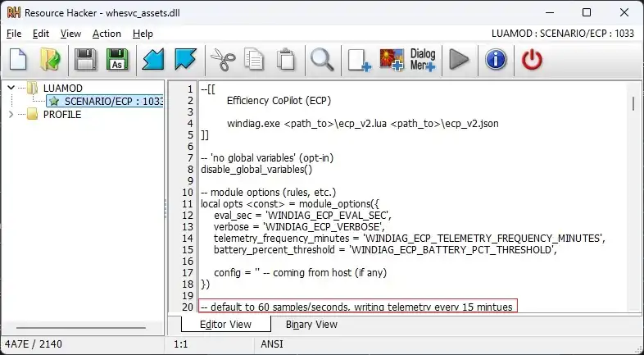
Task: Choose the green Save As icon
Action: 117,60
